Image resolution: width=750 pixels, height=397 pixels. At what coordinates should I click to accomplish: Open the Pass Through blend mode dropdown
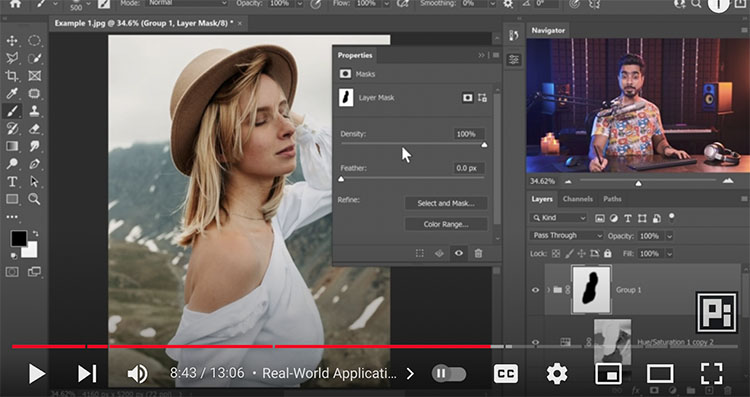pyautogui.click(x=566, y=235)
